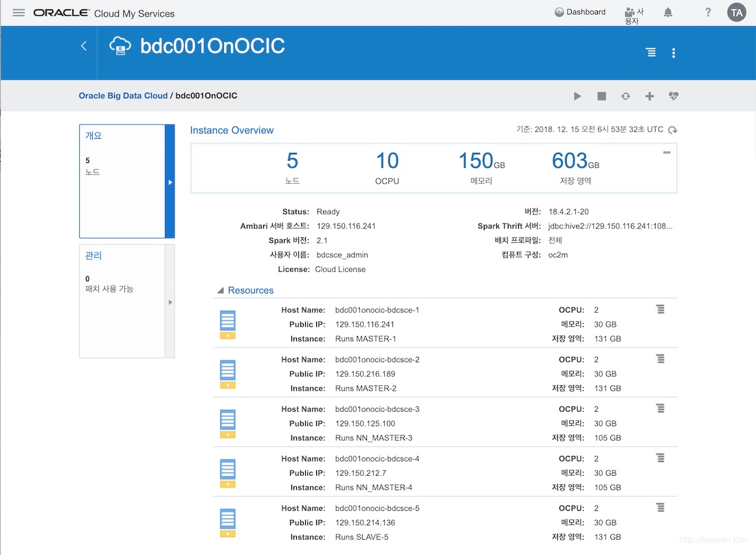Collapse the Resources section triangle
756x555 pixels.
(x=221, y=290)
